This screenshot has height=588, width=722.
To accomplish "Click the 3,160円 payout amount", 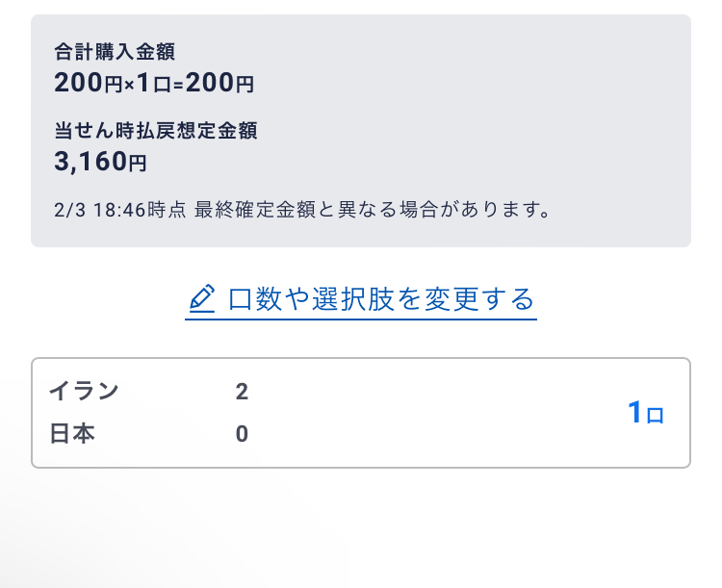I will [100, 162].
